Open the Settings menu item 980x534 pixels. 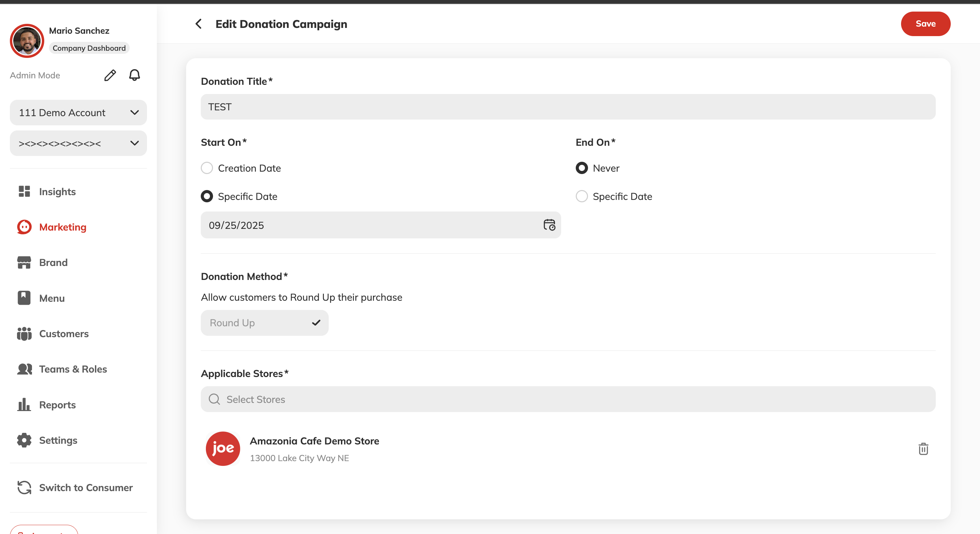pos(58,440)
